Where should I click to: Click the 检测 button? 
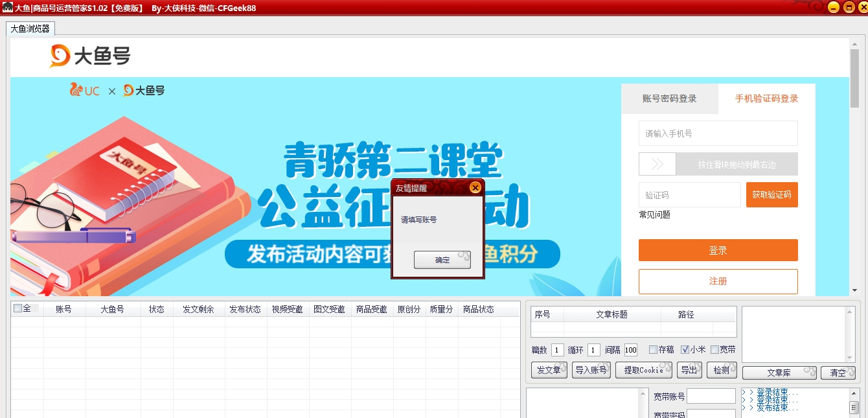click(722, 370)
